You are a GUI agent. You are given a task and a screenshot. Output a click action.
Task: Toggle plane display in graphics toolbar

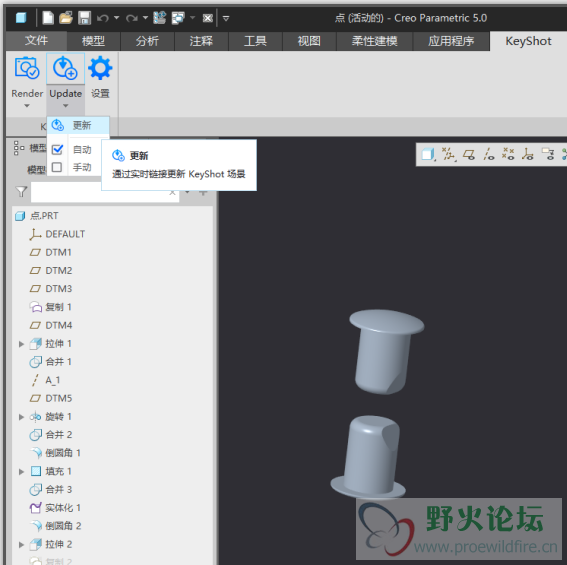tap(469, 154)
